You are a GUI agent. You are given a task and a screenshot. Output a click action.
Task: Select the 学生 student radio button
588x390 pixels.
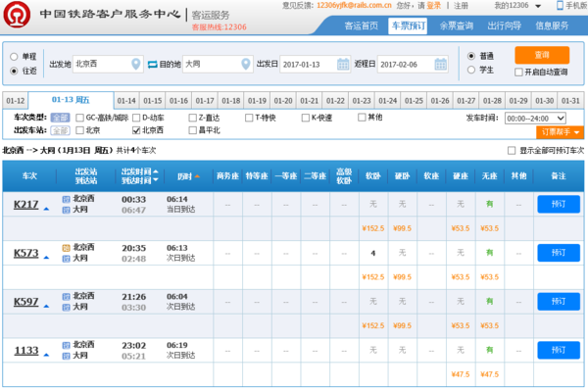471,70
